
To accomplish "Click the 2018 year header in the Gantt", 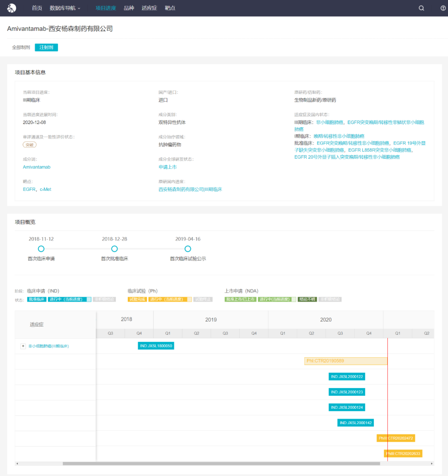I will pos(125,320).
